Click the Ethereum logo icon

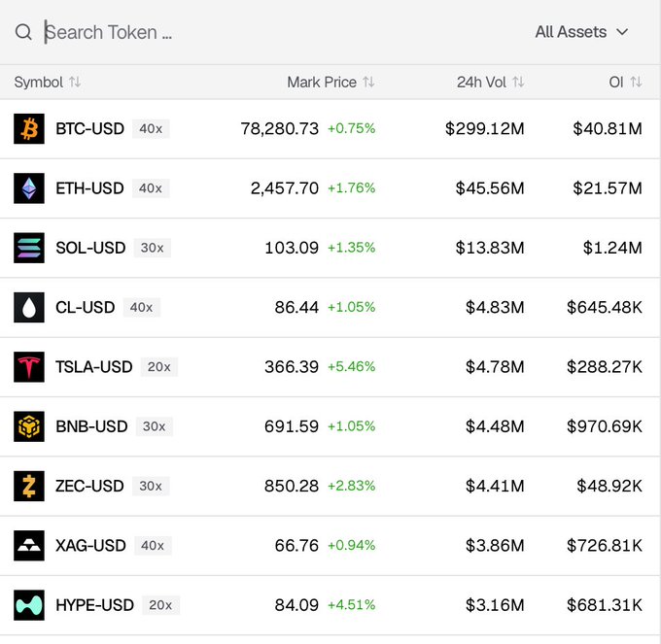pyautogui.click(x=29, y=188)
